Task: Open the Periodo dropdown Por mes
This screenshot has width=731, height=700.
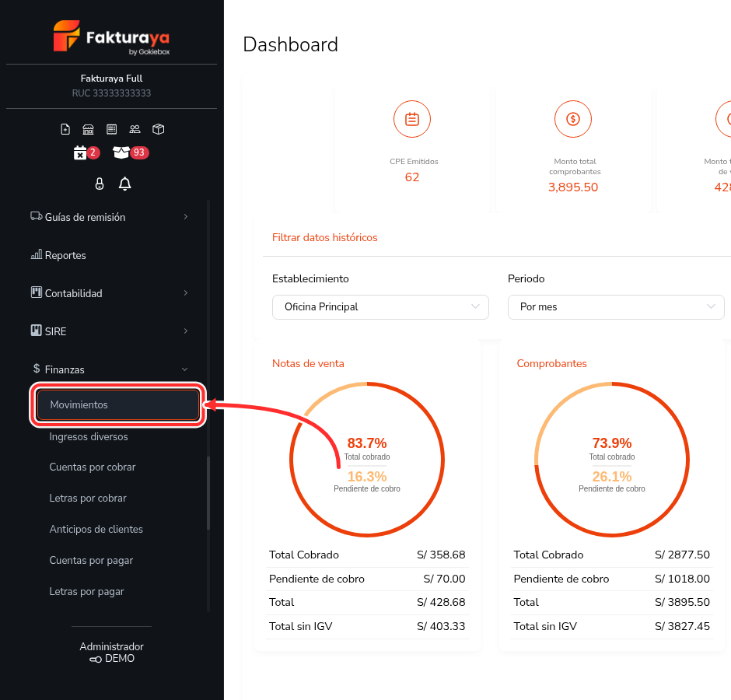Action: pyautogui.click(x=616, y=307)
